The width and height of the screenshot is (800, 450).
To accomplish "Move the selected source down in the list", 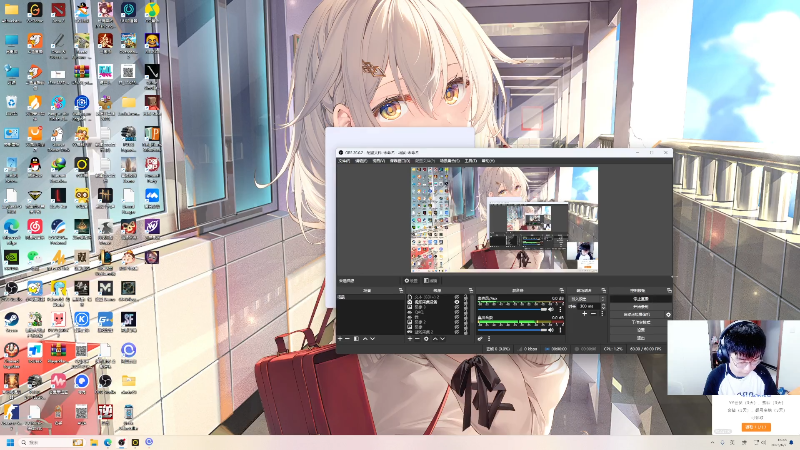I will pos(442,339).
